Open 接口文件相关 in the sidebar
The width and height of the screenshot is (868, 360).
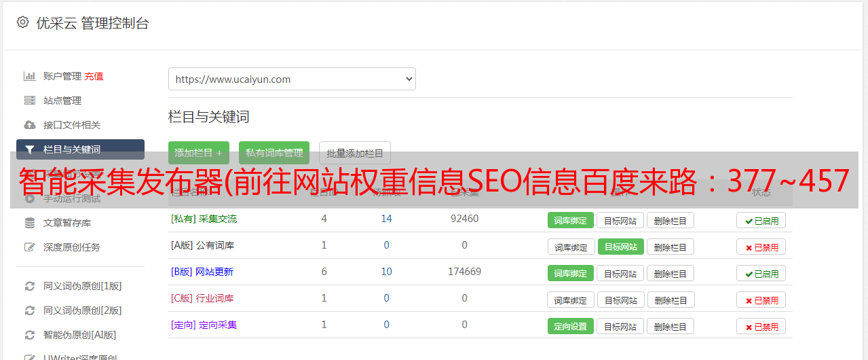point(72,125)
